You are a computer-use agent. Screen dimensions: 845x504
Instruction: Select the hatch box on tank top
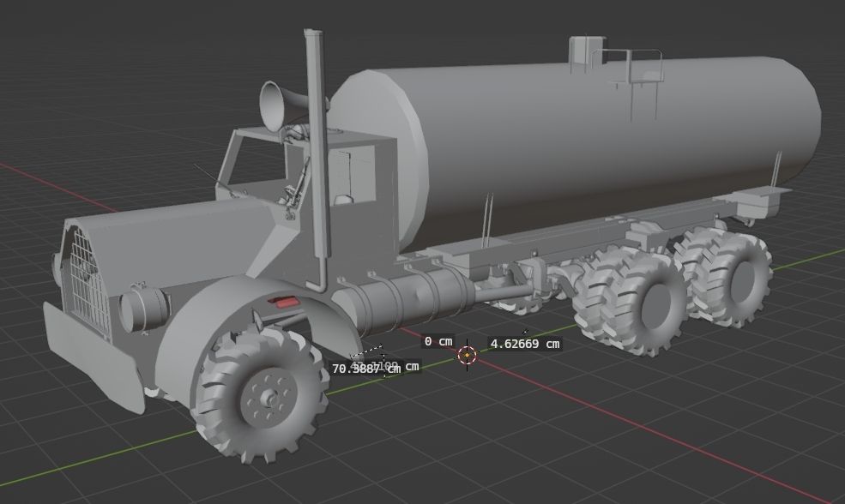click(586, 50)
